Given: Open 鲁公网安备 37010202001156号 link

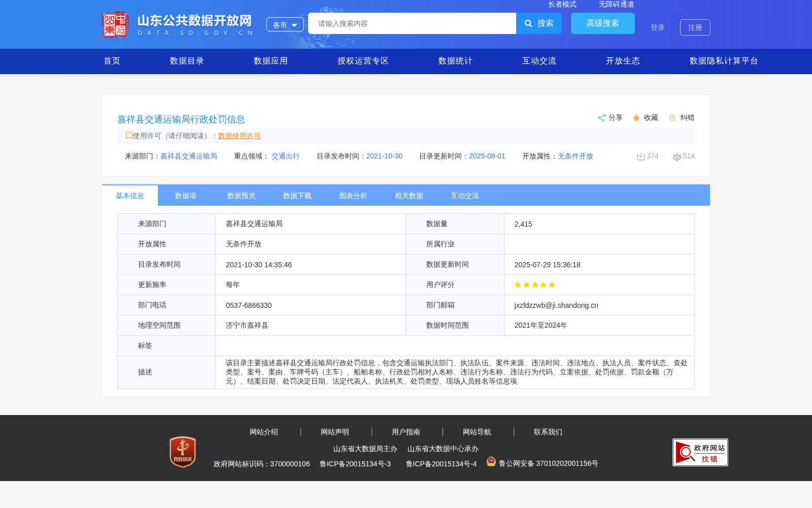Looking at the screenshot, I should 549,463.
